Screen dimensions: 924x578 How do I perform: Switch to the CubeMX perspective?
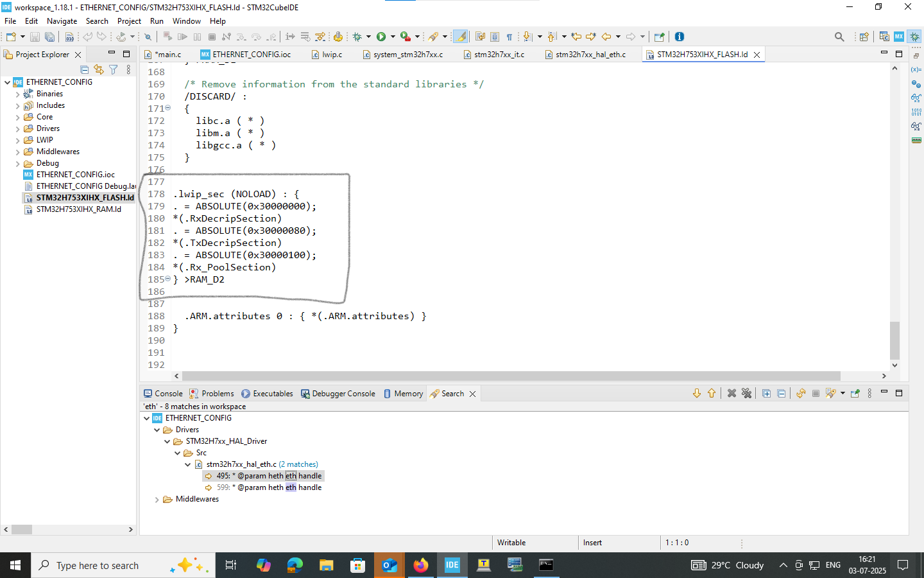coord(899,37)
